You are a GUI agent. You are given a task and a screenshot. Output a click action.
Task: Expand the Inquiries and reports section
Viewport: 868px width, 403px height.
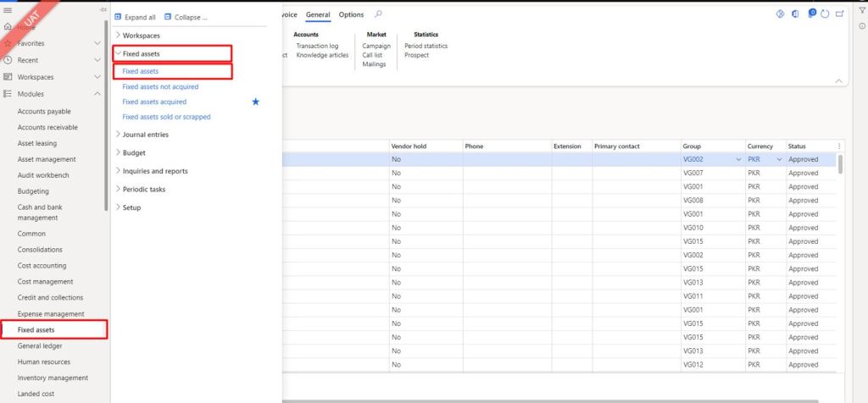point(155,171)
